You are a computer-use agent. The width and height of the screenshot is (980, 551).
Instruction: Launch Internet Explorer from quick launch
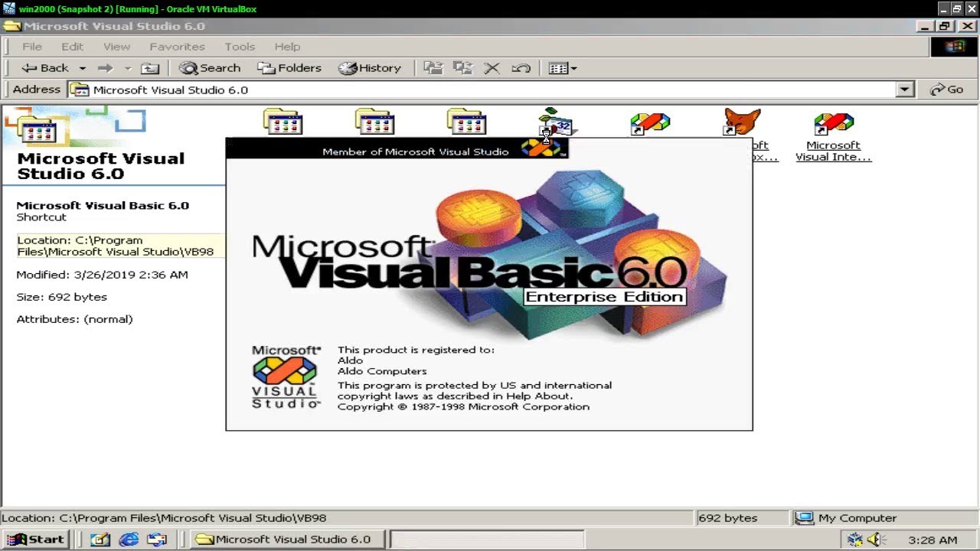click(129, 540)
